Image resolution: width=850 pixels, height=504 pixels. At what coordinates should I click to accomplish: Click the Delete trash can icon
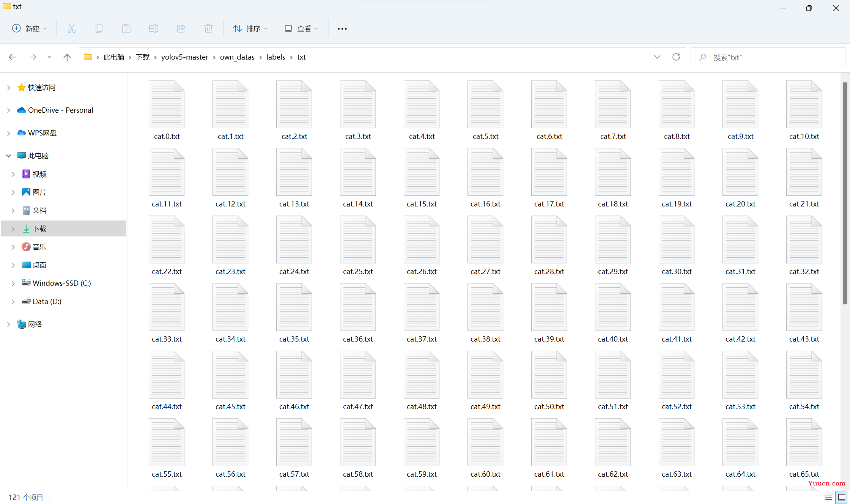point(208,28)
